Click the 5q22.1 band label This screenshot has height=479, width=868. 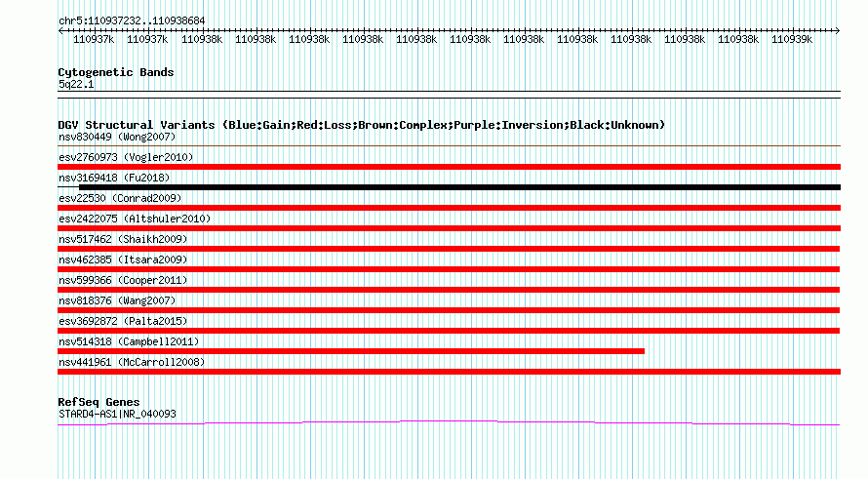76,85
